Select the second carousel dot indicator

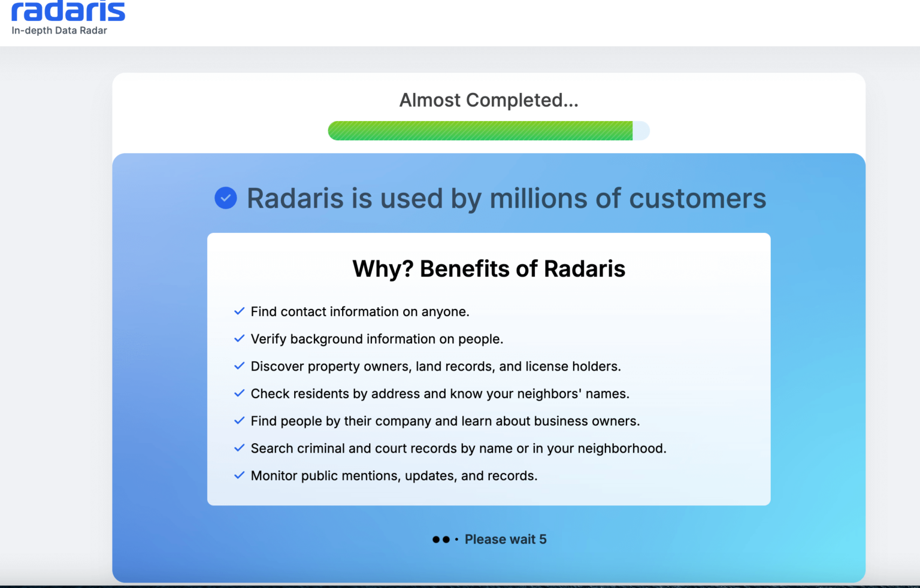(x=446, y=539)
